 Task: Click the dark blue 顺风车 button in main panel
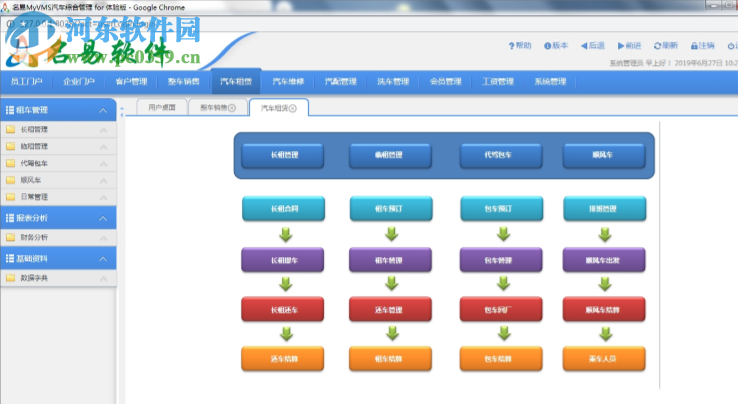604,155
